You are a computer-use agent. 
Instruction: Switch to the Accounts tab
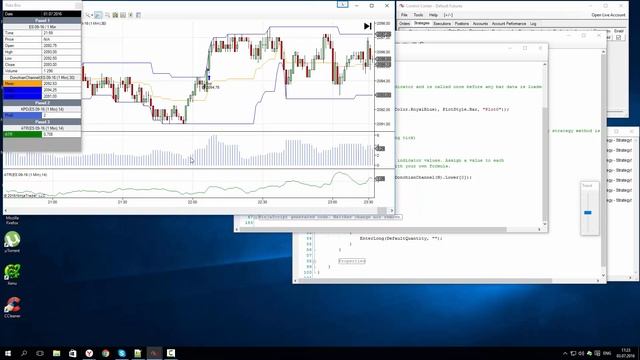(x=480, y=24)
